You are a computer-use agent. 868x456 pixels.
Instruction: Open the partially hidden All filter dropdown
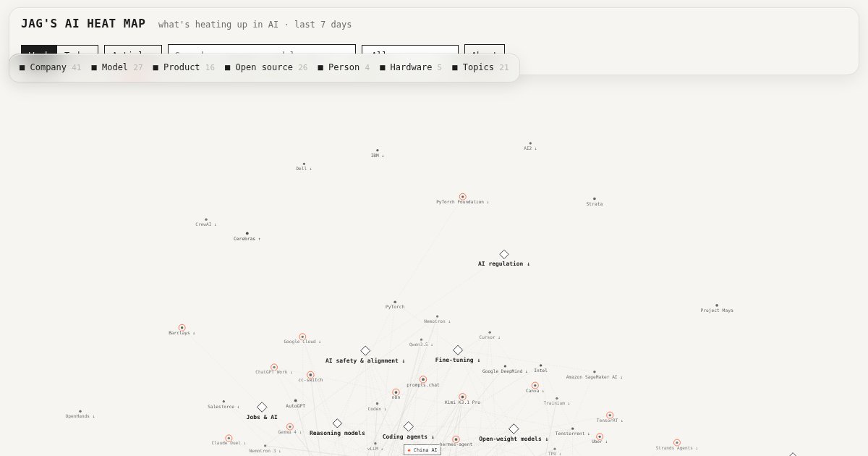(410, 49)
